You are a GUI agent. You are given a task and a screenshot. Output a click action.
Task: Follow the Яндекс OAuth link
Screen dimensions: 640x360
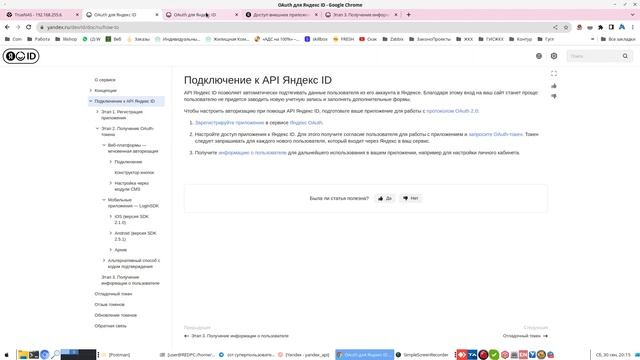[x=306, y=122]
